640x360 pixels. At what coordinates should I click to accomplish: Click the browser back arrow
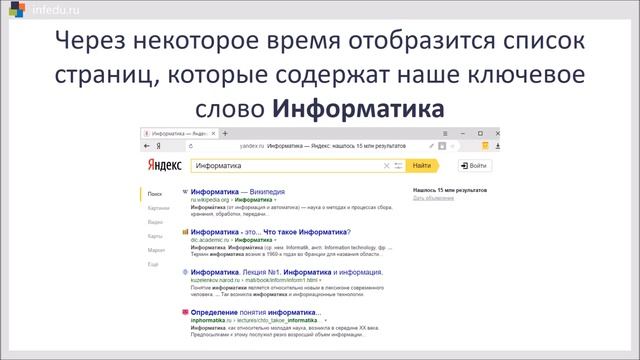147,146
